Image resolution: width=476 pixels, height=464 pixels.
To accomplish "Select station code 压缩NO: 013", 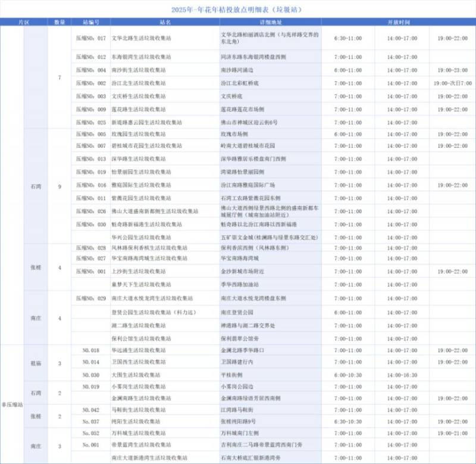I will pyautogui.click(x=91, y=159).
